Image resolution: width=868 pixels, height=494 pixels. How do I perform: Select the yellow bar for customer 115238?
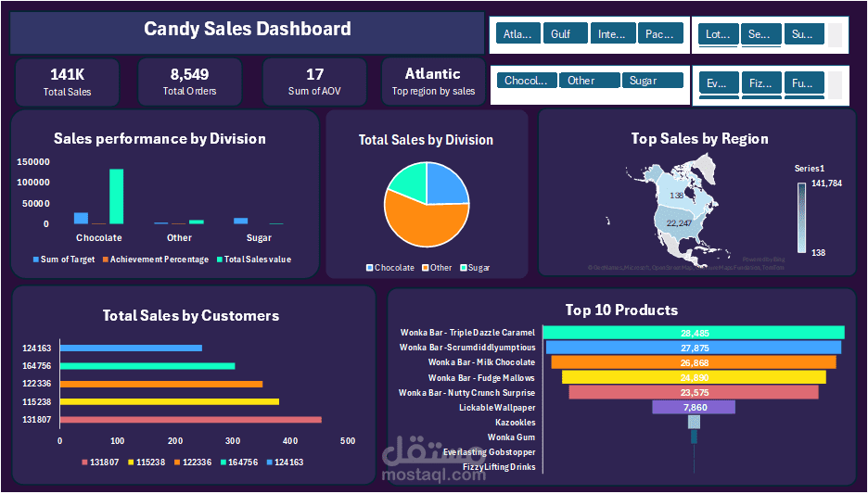click(x=170, y=401)
